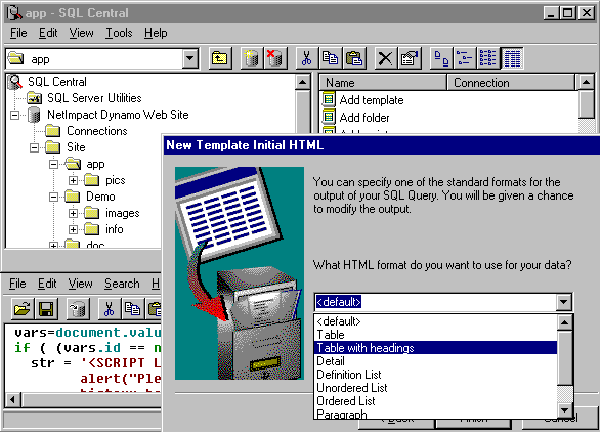The image size is (600, 433).
Task: Open Properties icon in top toolbar
Action: coord(408,59)
